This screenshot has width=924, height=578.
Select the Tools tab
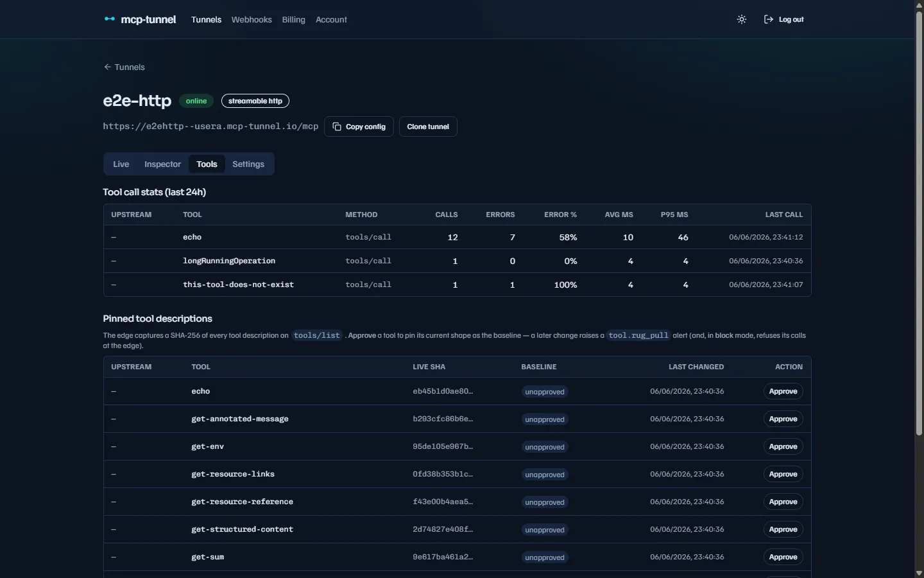click(x=207, y=164)
